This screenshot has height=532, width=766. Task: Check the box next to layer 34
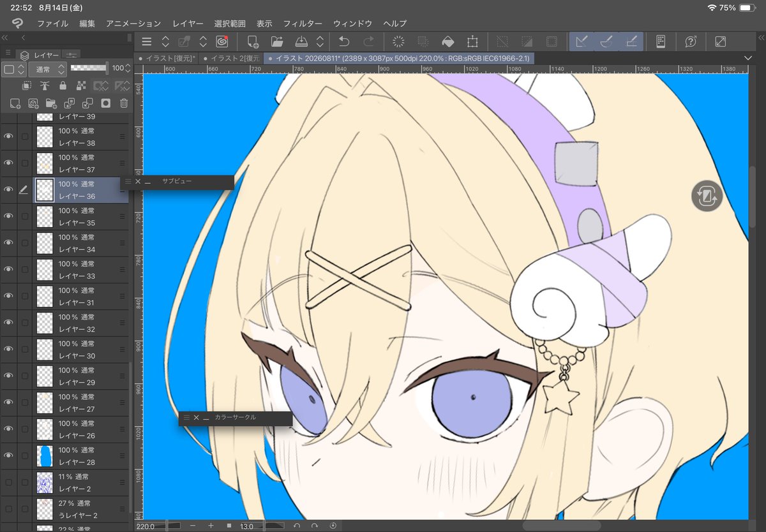pos(25,243)
